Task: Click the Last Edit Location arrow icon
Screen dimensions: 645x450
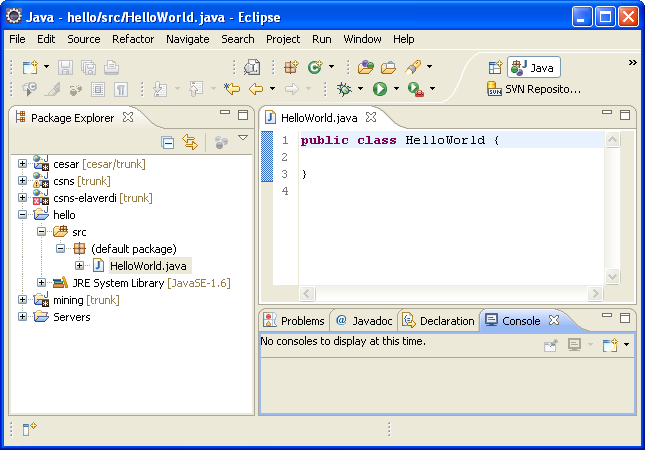Action: point(232,89)
